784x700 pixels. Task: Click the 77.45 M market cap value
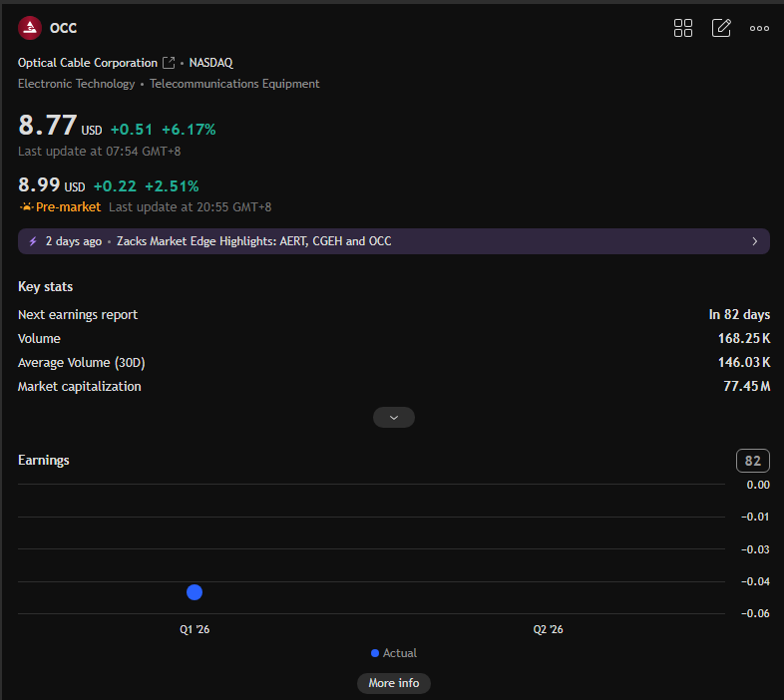746,387
